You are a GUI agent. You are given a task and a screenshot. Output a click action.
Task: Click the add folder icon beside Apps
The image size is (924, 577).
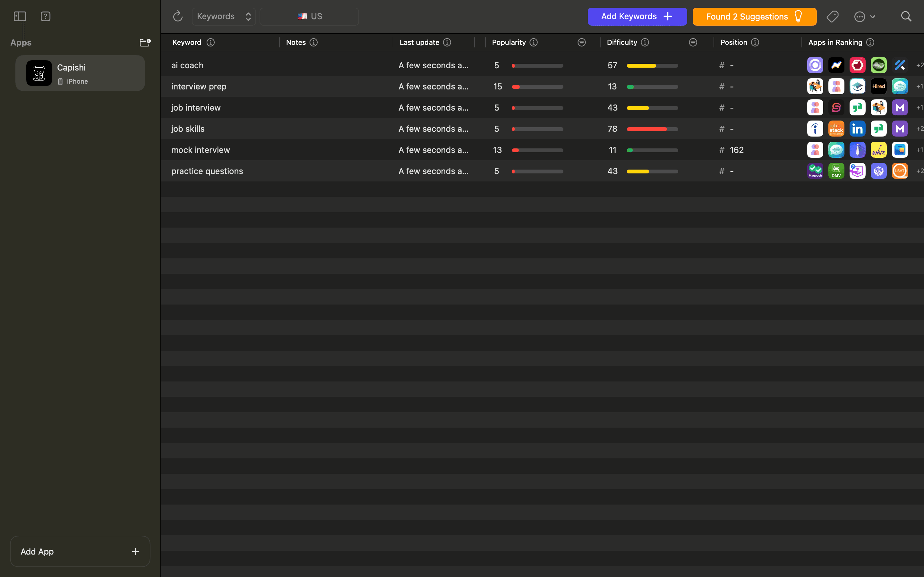tap(145, 42)
